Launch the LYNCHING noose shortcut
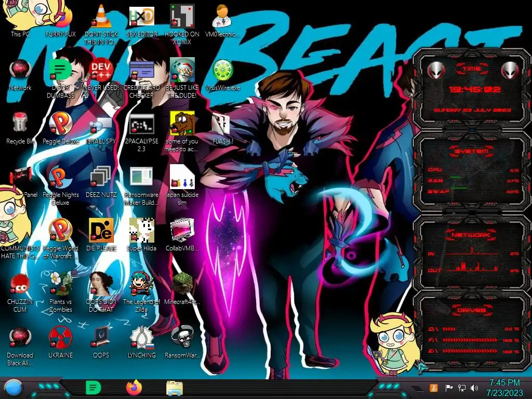The height and width of the screenshot is (399, 532). point(141,337)
